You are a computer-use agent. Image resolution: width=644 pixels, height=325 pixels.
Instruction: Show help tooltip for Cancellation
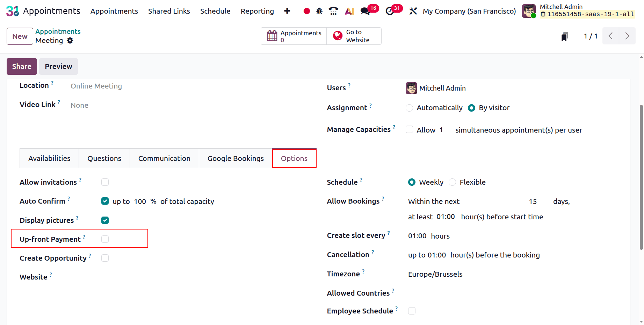pos(372,253)
